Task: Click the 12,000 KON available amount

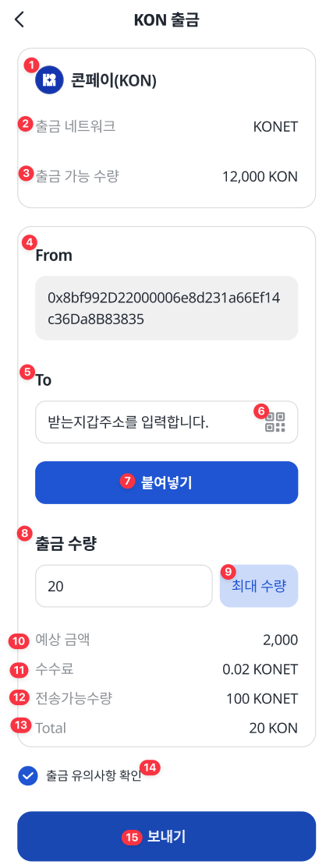Action: pos(260,177)
